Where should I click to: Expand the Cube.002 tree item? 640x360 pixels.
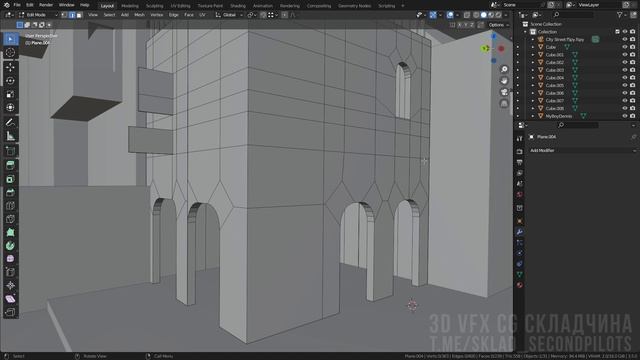(533, 62)
